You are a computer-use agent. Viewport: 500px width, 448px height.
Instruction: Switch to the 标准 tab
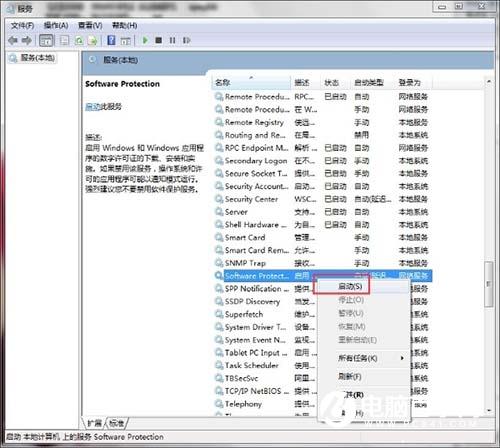click(117, 424)
